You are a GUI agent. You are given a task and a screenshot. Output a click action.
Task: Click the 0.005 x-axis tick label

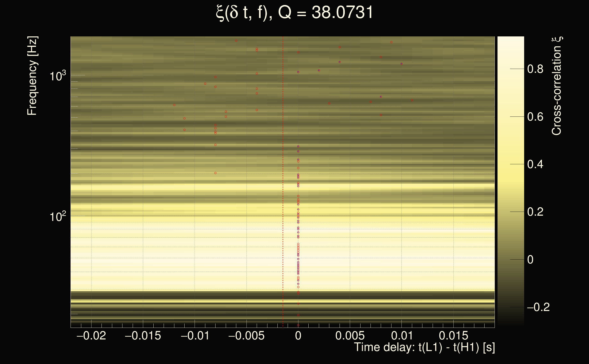(350, 336)
